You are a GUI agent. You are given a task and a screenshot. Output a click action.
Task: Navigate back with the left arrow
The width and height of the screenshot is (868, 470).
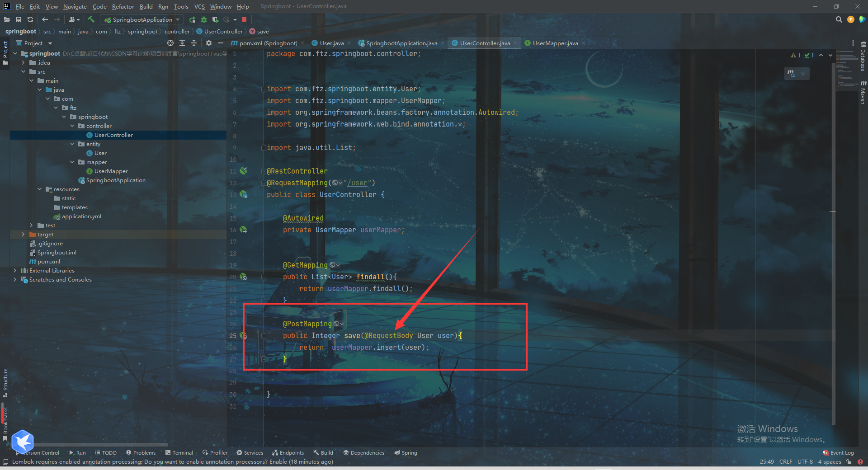pyautogui.click(x=45, y=19)
